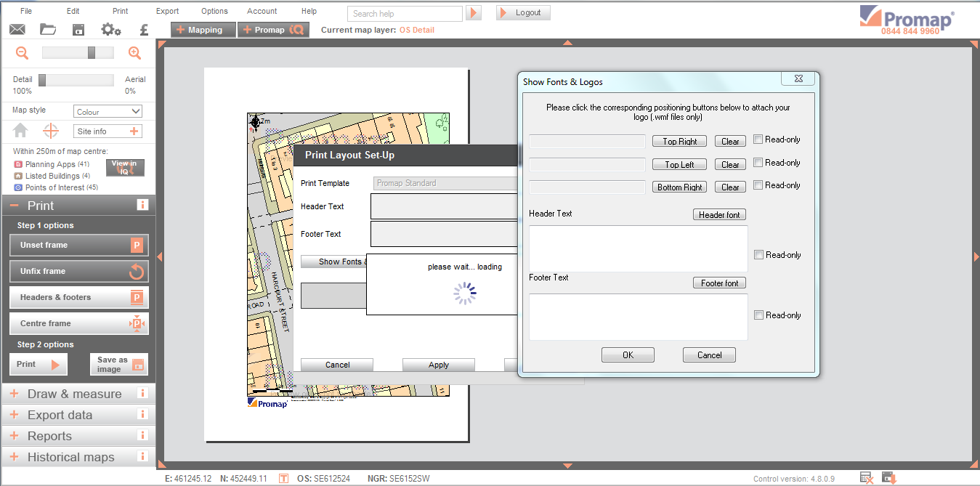
Task: Click the View in IQ button
Action: click(x=124, y=168)
